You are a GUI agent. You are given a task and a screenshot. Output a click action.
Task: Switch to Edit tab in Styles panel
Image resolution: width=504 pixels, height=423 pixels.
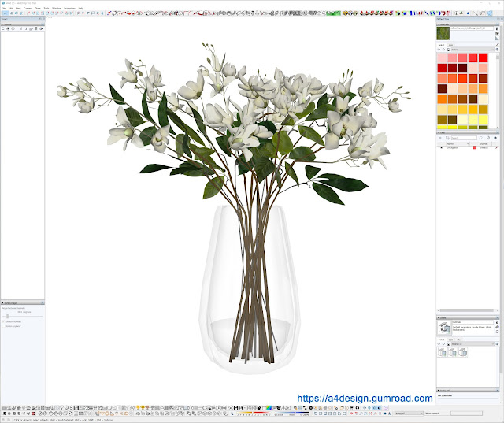[450, 340]
